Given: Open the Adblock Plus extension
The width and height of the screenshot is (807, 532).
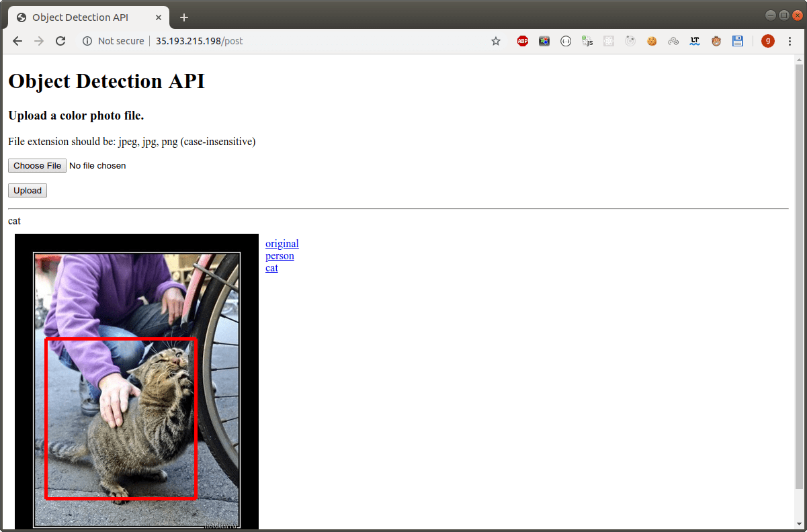Looking at the screenshot, I should coord(523,41).
